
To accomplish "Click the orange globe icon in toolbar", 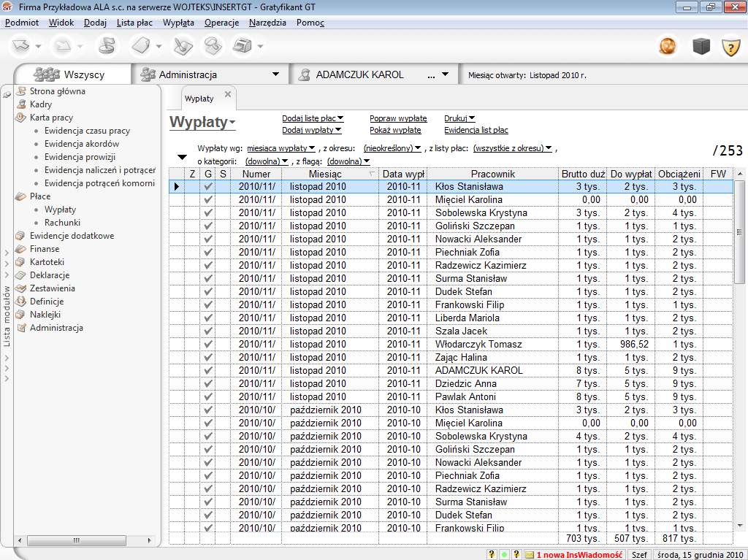I will point(668,47).
